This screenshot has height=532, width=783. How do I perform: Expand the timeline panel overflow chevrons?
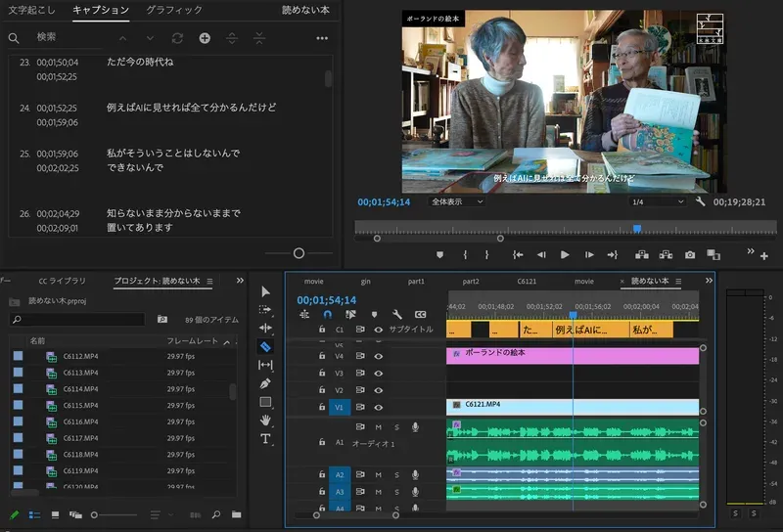pos(709,281)
